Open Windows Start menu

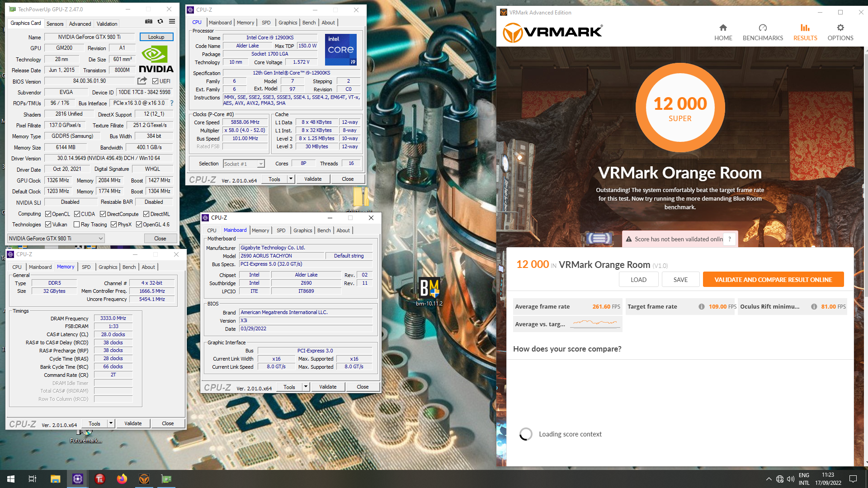[x=11, y=479]
